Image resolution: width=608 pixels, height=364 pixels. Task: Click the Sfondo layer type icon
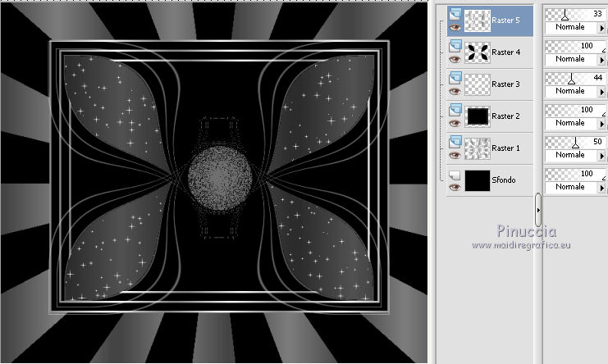454,173
